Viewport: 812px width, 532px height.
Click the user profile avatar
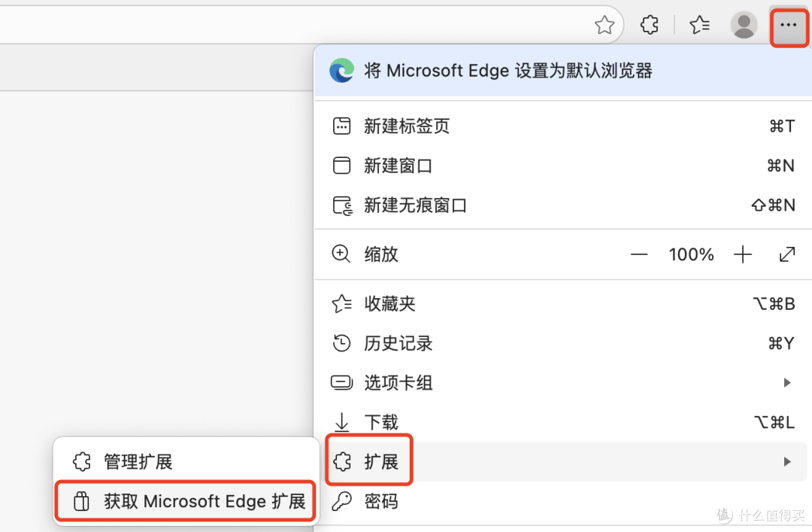pyautogui.click(x=744, y=25)
